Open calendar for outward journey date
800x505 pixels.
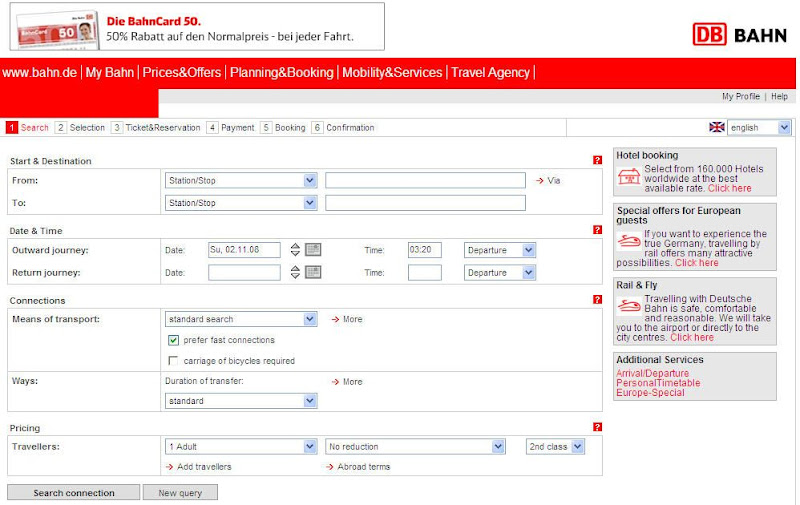tap(313, 249)
